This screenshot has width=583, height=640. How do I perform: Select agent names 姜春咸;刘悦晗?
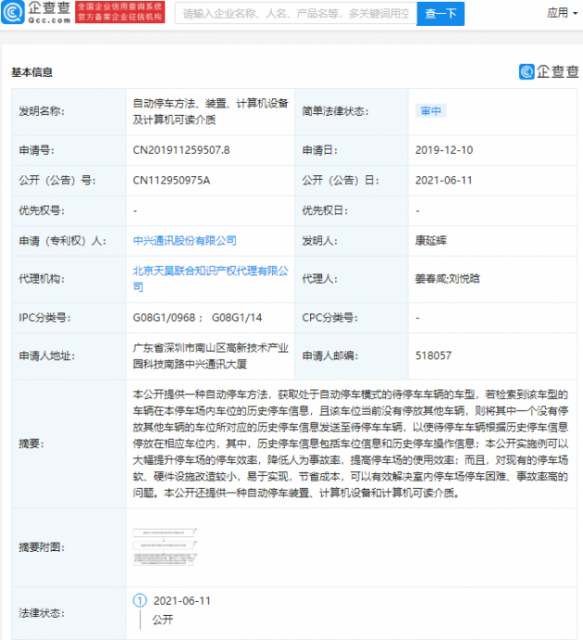[447, 279]
